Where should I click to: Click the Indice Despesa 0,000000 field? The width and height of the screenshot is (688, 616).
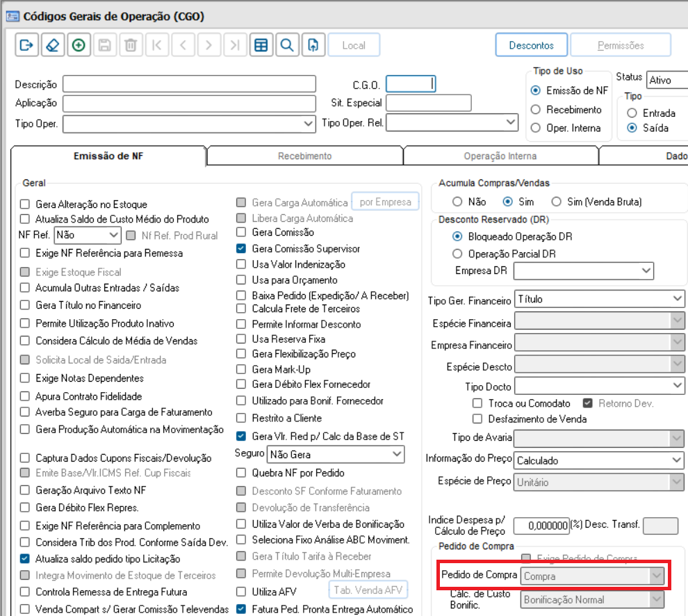(541, 526)
